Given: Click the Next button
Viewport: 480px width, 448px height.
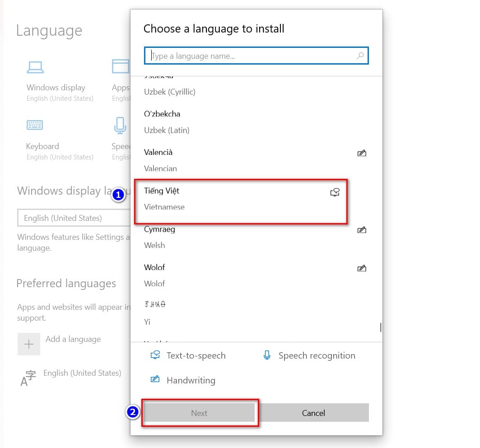Looking at the screenshot, I should point(199,413).
